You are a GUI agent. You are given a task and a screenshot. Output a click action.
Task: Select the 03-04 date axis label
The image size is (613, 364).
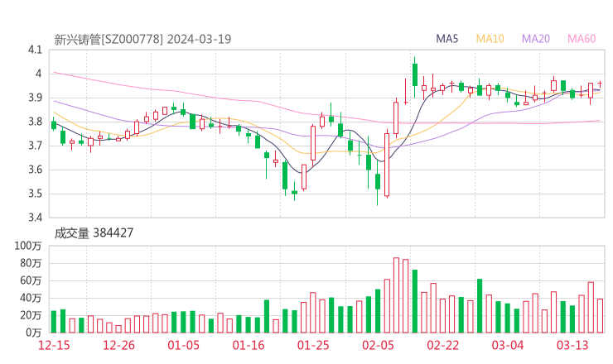tap(508, 345)
